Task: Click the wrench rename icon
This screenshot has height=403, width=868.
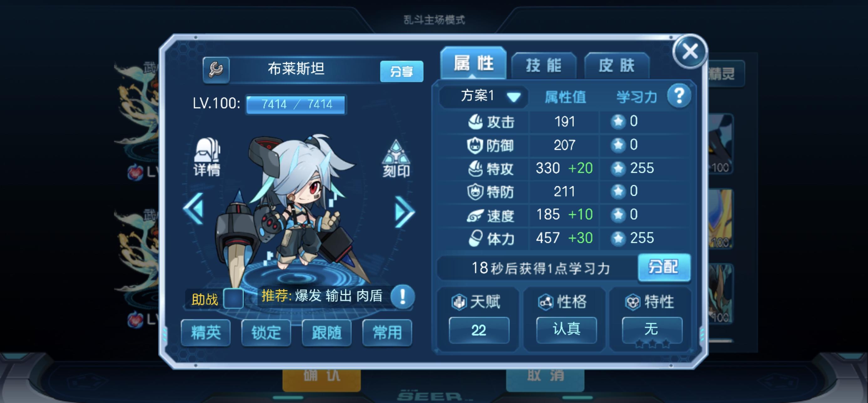Action: [x=216, y=70]
